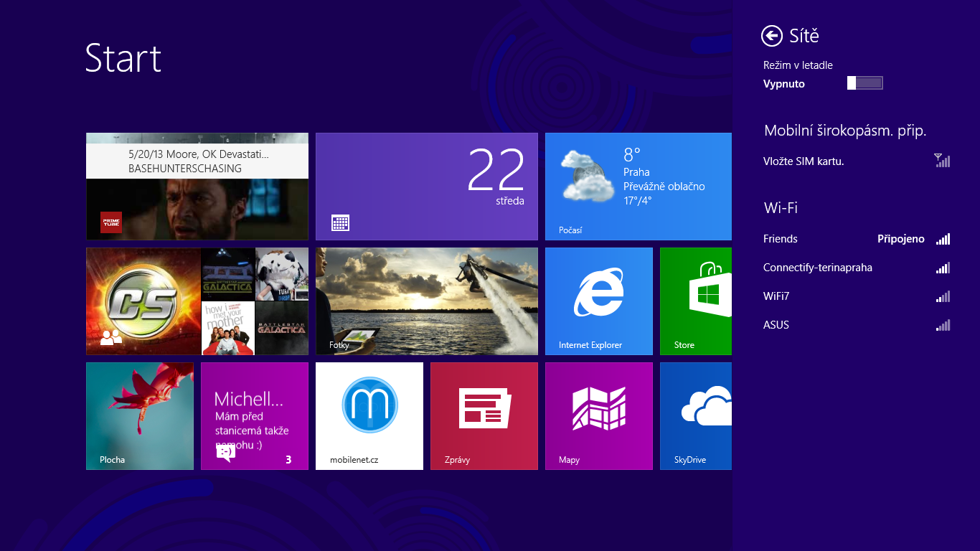This screenshot has height=551, width=980.
Task: Open the SkyDrive cloud tile
Action: click(x=695, y=416)
